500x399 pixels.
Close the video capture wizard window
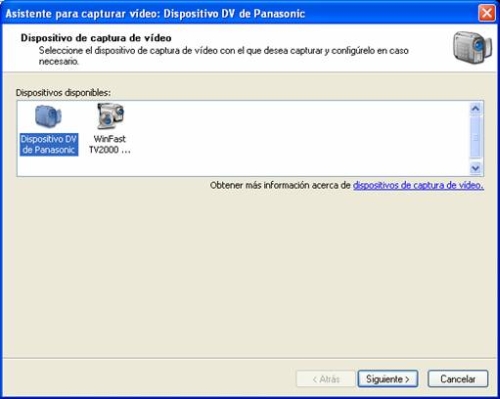486,13
